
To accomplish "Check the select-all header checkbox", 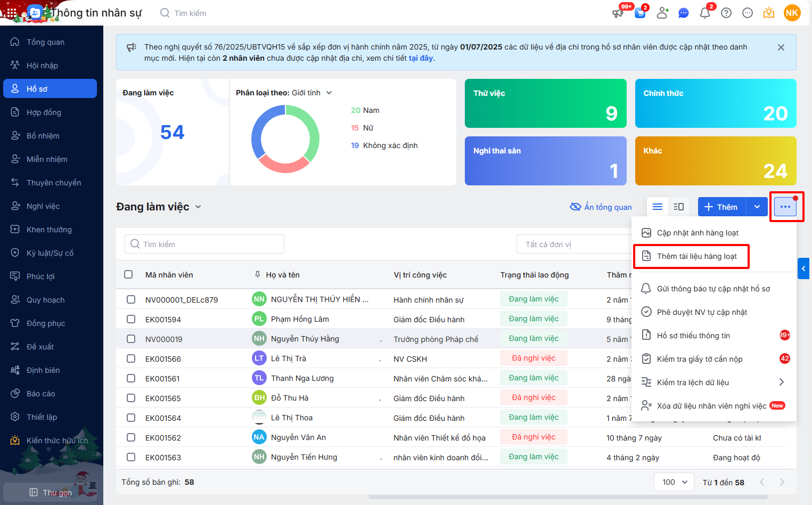I will [128, 274].
